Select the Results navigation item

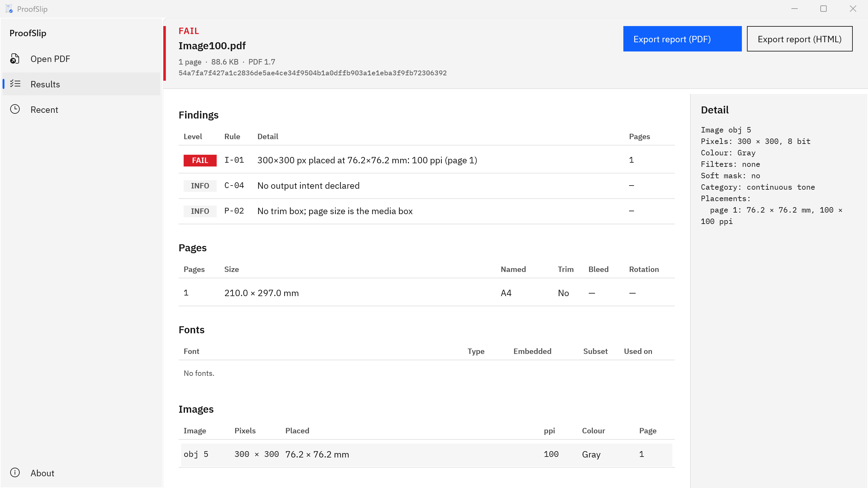tap(81, 84)
